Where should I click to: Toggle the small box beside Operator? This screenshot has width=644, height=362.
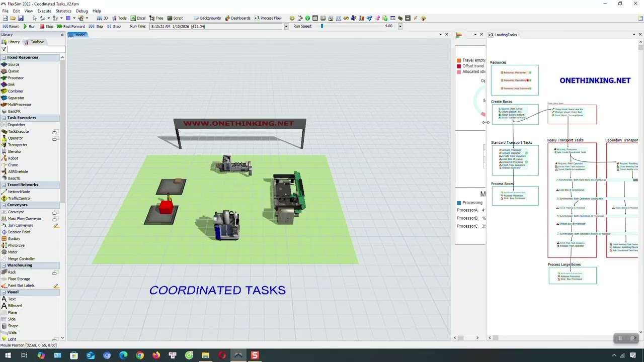click(54, 139)
